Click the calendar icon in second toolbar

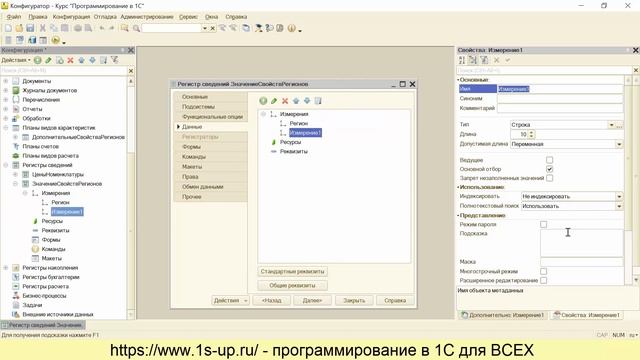[43, 40]
